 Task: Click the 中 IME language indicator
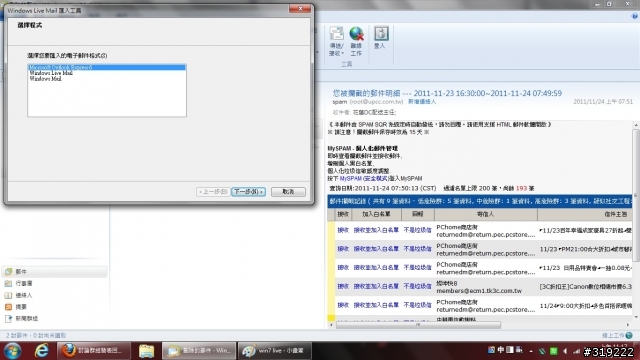[x=501, y=350]
